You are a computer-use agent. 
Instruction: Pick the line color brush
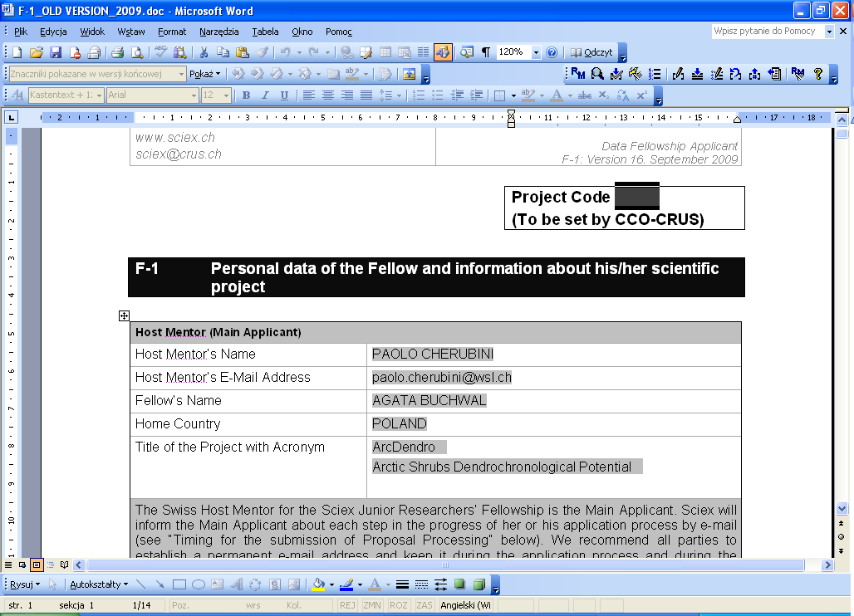click(x=346, y=584)
